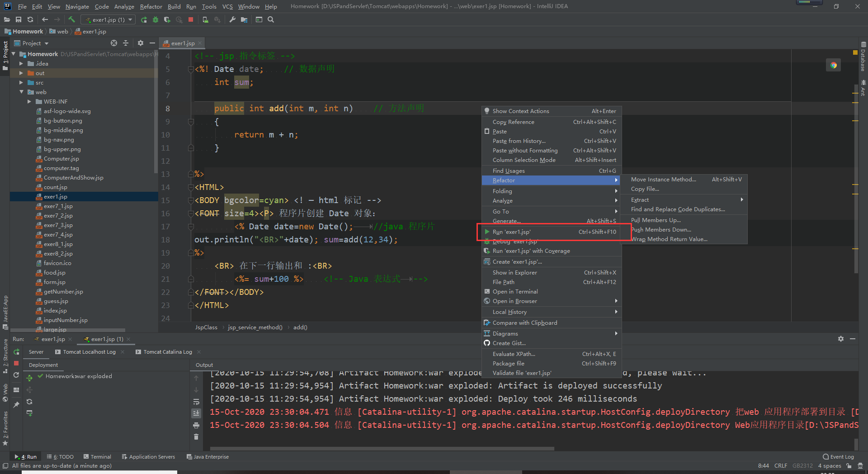The height and width of the screenshot is (474, 868).
Task: Select the first exer1.jsp Run tab
Action: (x=53, y=339)
